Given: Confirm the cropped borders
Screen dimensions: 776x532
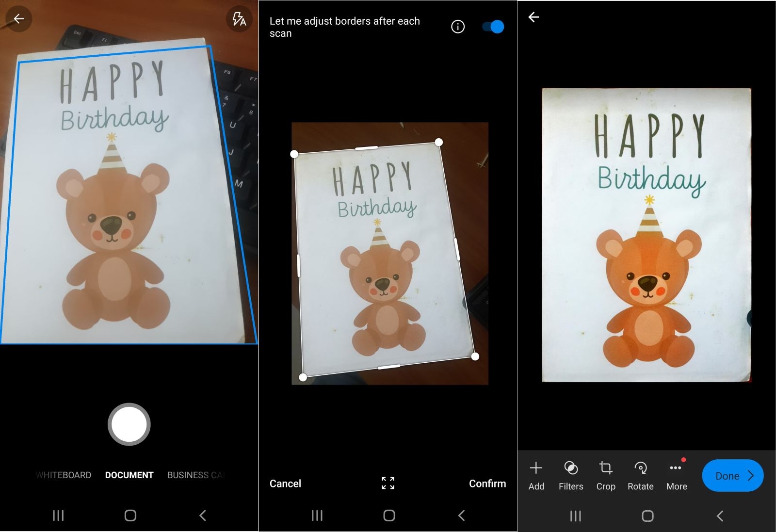Looking at the screenshot, I should (487, 483).
